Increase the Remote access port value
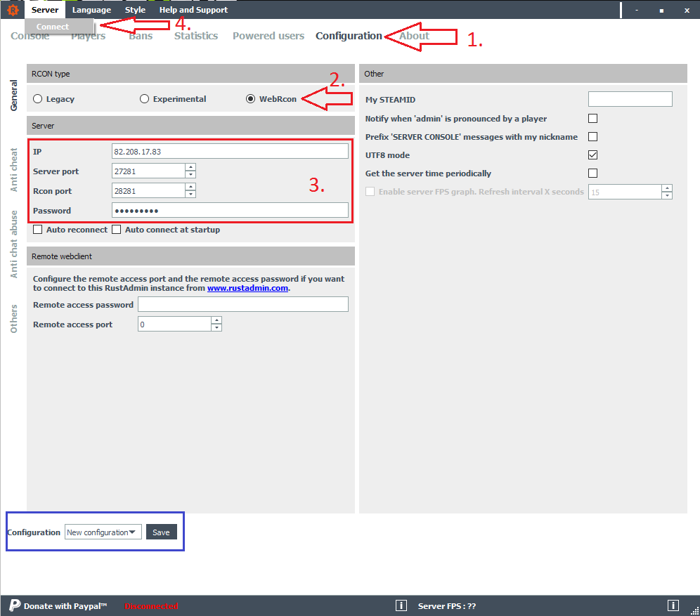This screenshot has height=616, width=700. (x=216, y=320)
